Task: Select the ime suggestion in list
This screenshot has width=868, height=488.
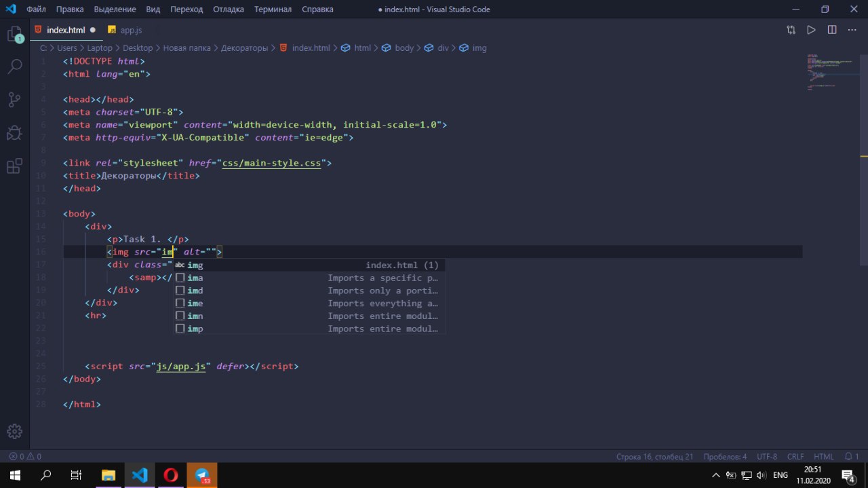Action: (308, 303)
